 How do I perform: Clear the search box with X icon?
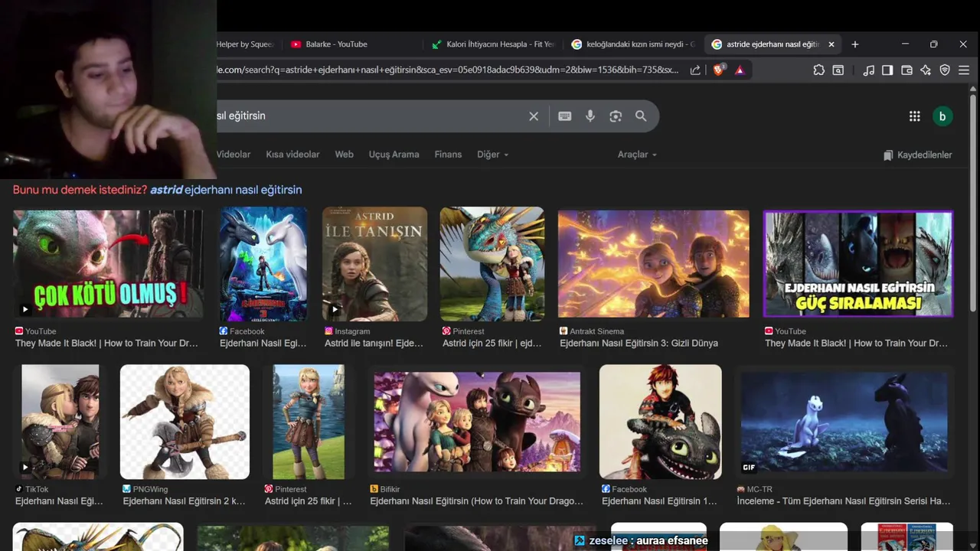[x=534, y=116]
